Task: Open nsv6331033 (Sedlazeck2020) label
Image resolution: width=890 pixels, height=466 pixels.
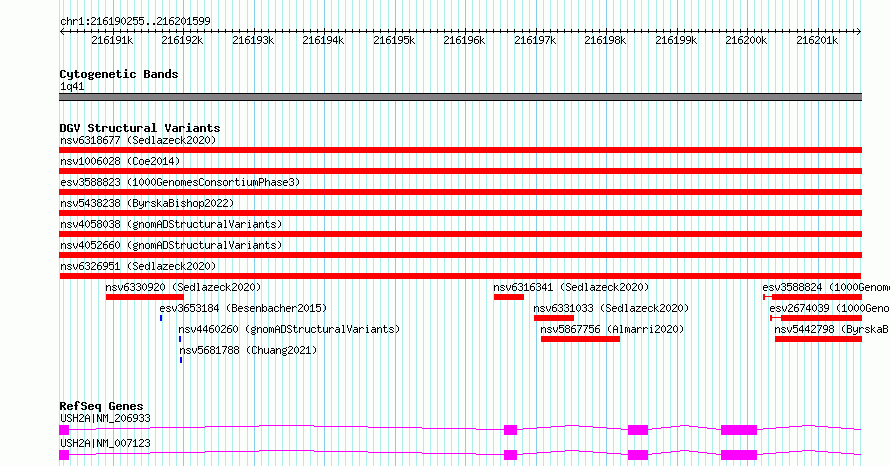Action: (x=611, y=308)
